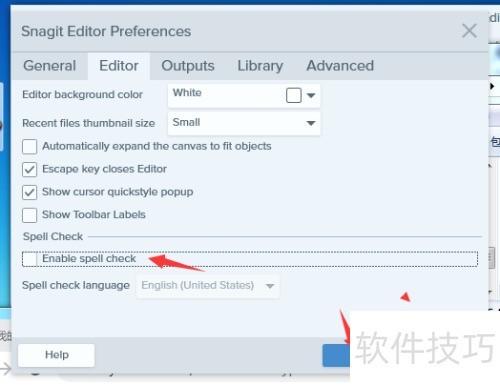Click the Help button
This screenshot has height=385, width=500.
56,355
